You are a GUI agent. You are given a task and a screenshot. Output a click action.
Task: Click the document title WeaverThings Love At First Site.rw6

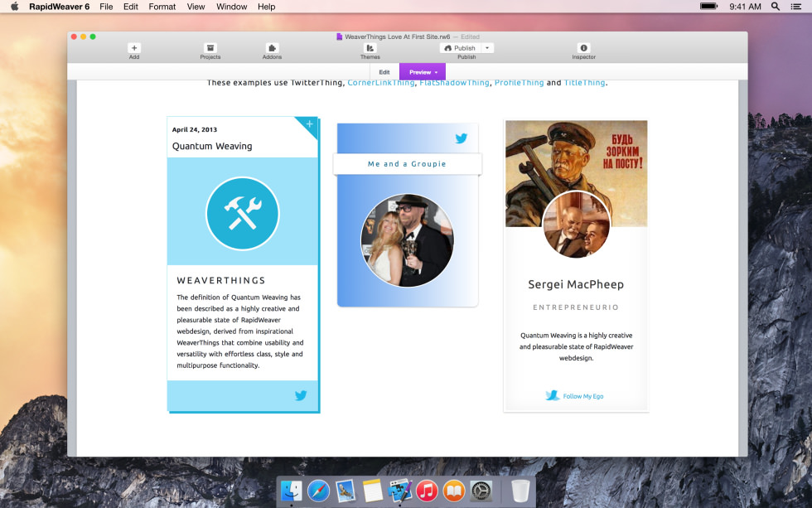[397, 36]
